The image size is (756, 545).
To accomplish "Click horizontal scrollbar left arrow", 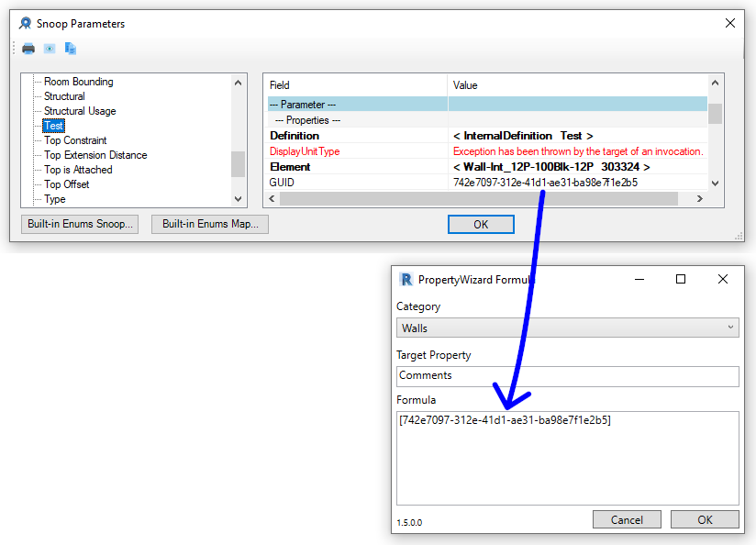I will [272, 199].
